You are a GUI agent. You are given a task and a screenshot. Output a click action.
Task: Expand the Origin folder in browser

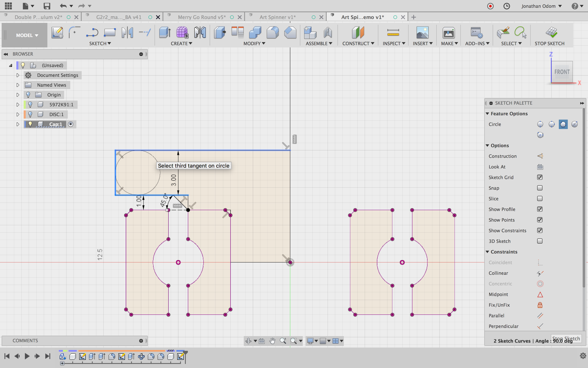18,95
